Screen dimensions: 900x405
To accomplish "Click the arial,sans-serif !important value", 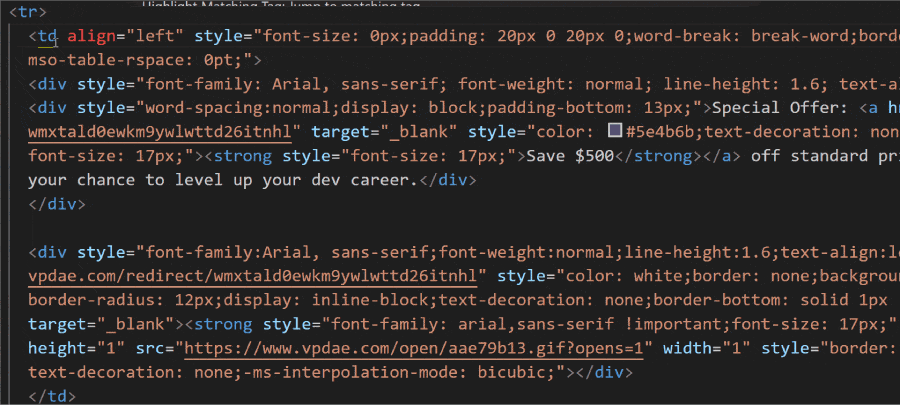I will click(593, 324).
